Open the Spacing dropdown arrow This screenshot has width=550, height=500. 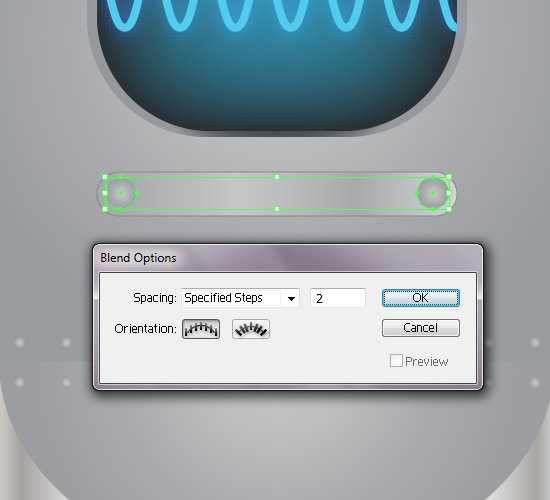pyautogui.click(x=291, y=298)
